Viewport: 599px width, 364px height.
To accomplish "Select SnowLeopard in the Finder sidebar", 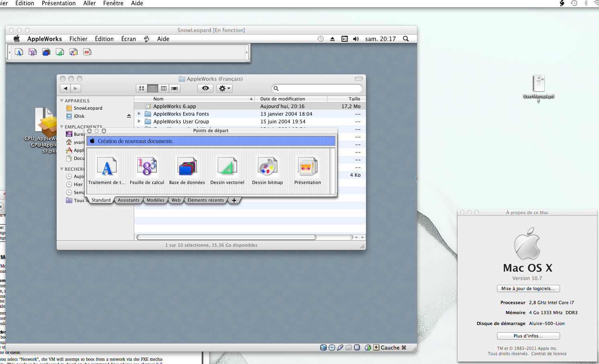I will [88, 108].
